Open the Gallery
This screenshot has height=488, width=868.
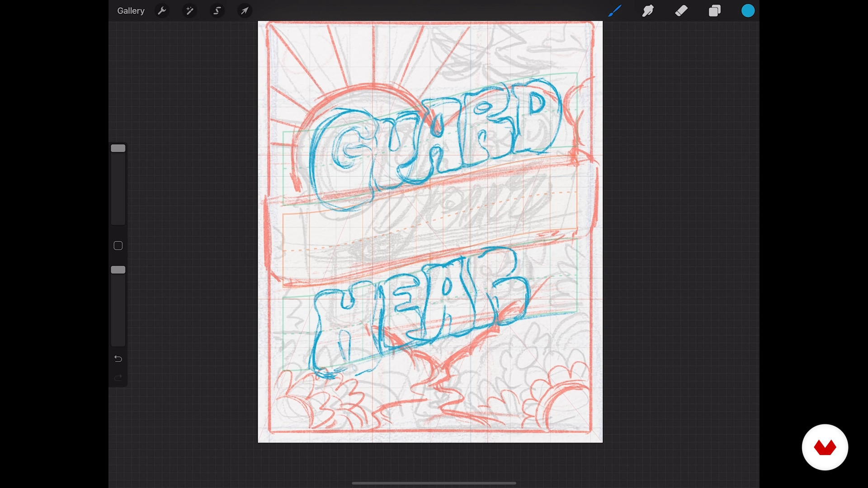[131, 11]
